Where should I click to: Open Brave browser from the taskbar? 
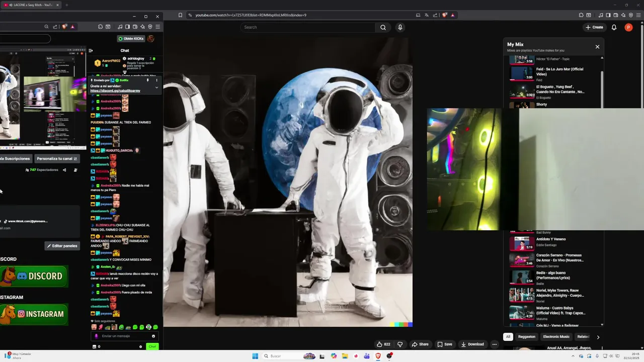[x=378, y=356]
